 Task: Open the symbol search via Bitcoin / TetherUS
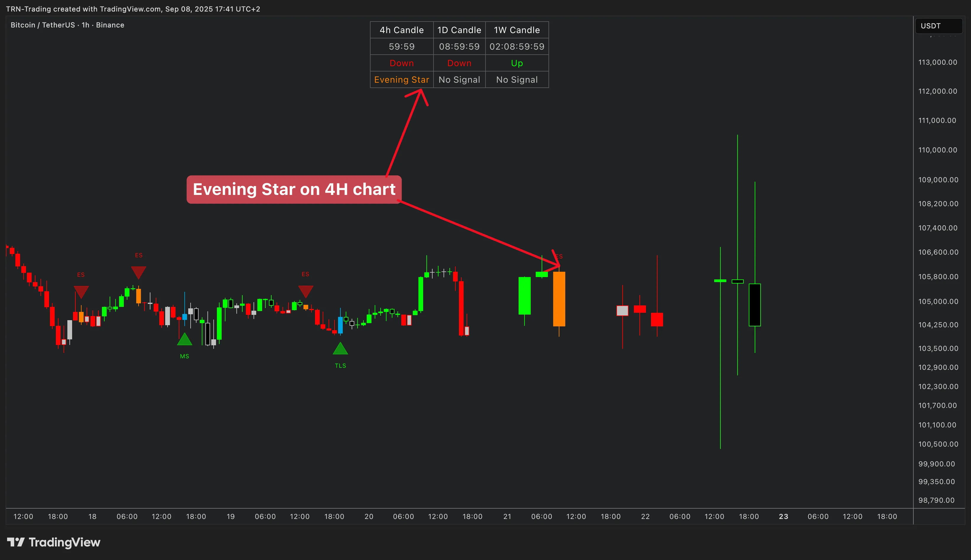point(42,25)
